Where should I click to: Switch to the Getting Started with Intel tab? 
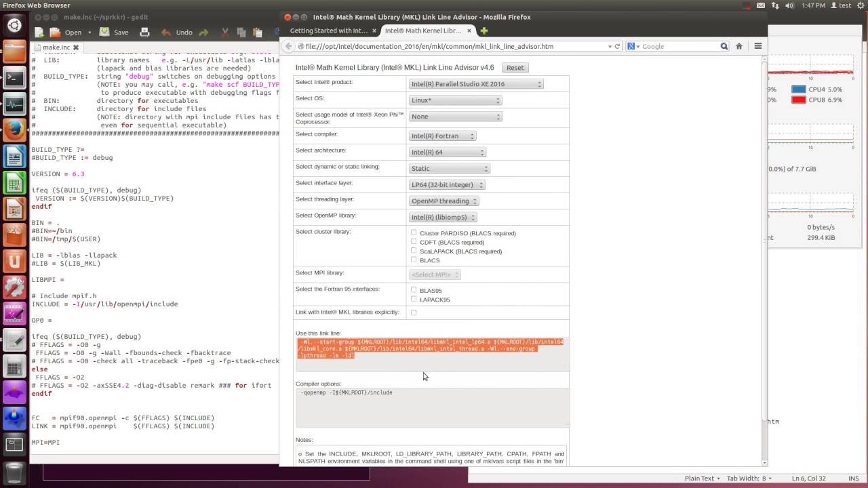click(329, 30)
